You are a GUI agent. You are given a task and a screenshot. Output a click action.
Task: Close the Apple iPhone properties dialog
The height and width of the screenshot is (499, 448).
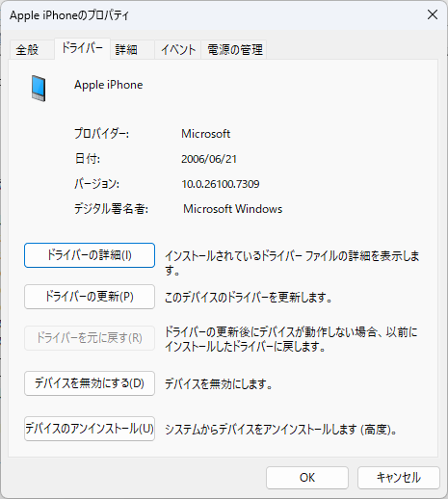[433, 14]
